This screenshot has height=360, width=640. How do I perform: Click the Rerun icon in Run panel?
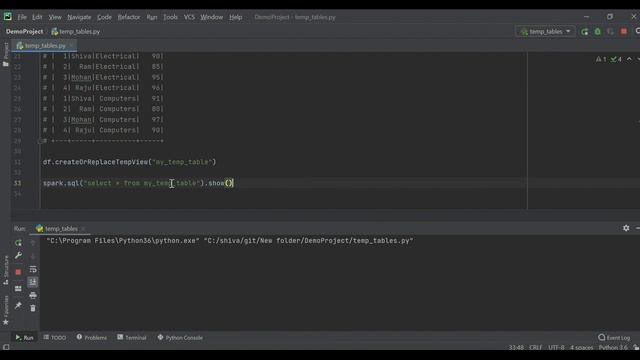18,243
